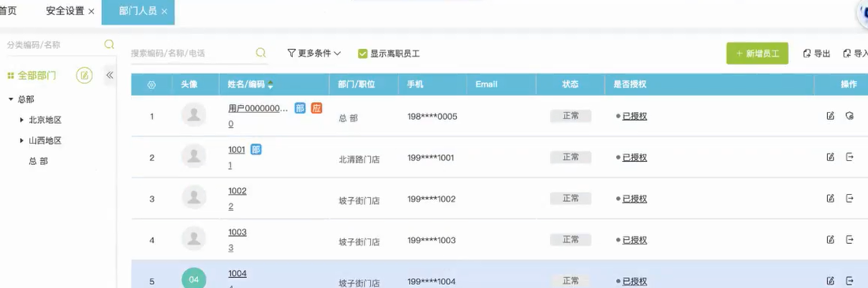Click the employee search magnifier icon
868x288 pixels.
[x=260, y=53]
